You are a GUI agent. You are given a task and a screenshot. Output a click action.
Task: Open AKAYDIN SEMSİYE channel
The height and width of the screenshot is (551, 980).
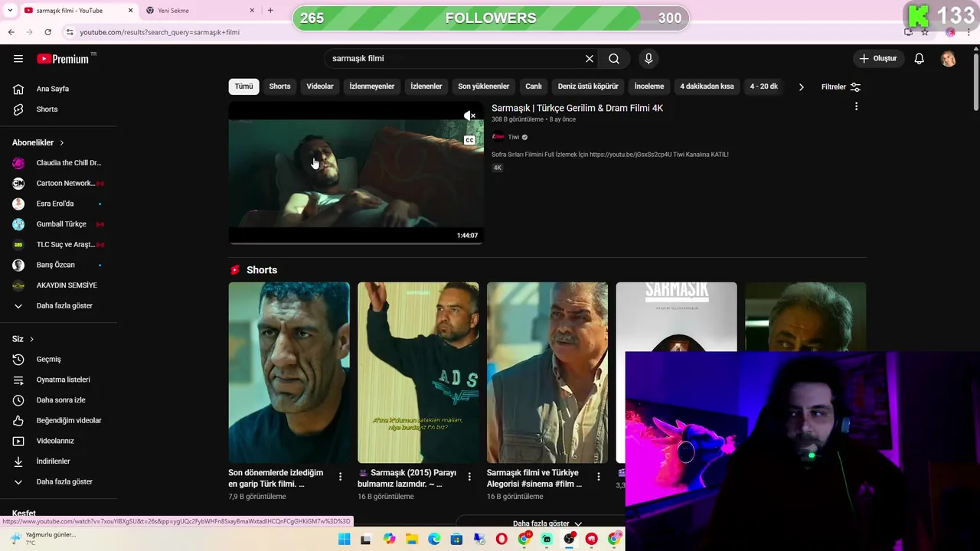point(59,285)
